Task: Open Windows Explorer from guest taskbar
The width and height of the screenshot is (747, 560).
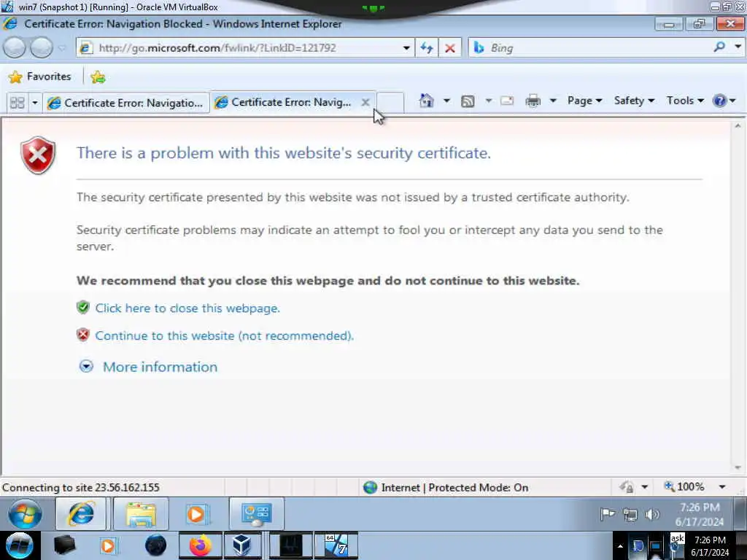Action: [141, 514]
